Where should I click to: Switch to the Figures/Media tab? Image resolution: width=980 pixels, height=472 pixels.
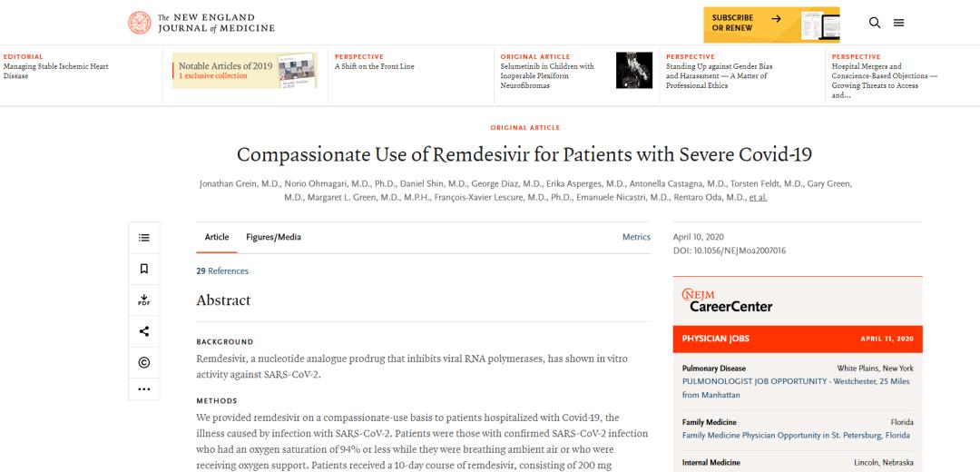[x=273, y=237]
